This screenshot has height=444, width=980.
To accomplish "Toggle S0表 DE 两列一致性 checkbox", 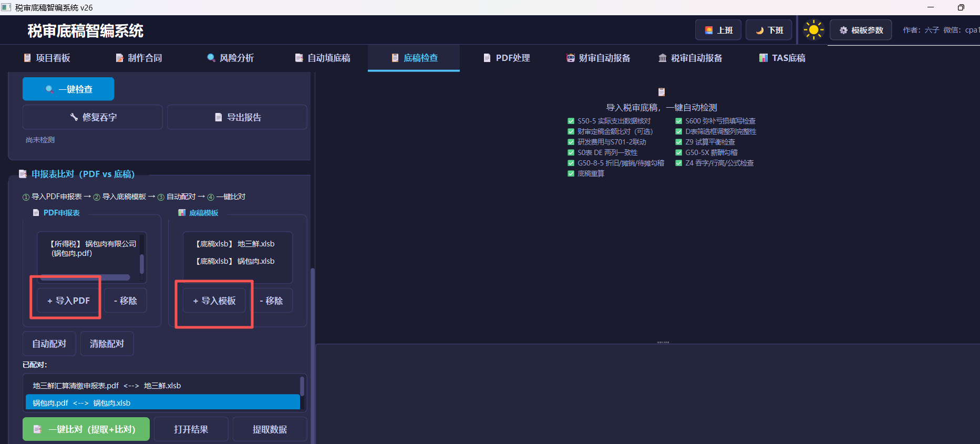I will (571, 152).
